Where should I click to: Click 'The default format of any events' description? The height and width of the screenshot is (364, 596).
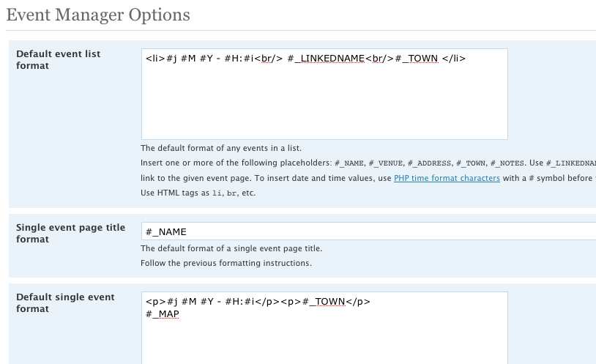221,148
